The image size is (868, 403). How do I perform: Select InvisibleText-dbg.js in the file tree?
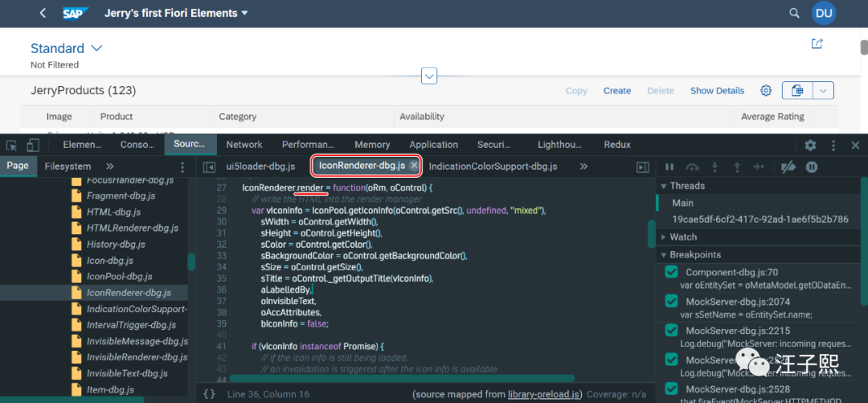coord(127,373)
